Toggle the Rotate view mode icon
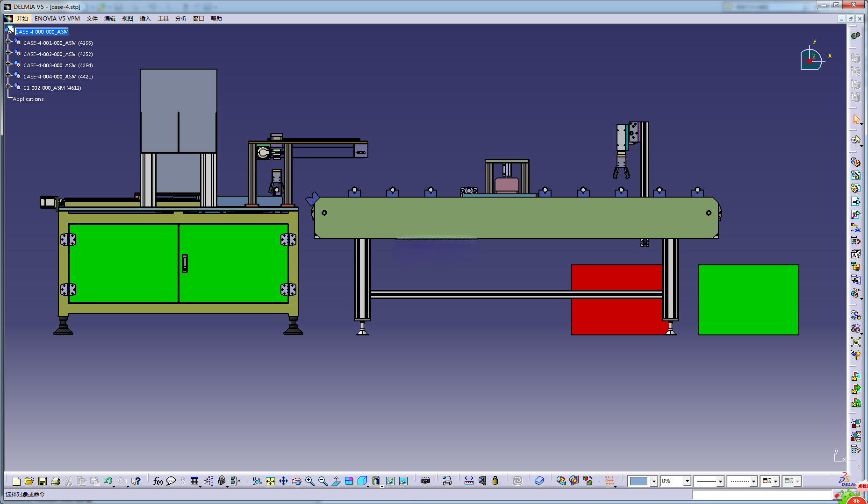 click(x=296, y=481)
